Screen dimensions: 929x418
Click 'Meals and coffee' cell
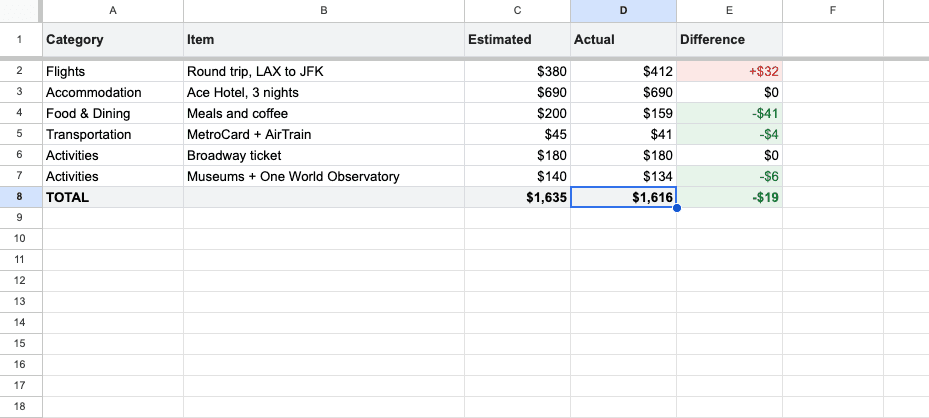323,113
